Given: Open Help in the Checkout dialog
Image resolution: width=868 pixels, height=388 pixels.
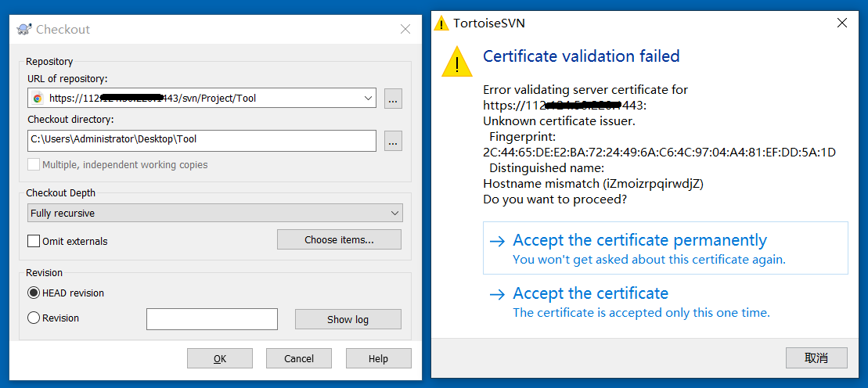Looking at the screenshot, I should 379,358.
